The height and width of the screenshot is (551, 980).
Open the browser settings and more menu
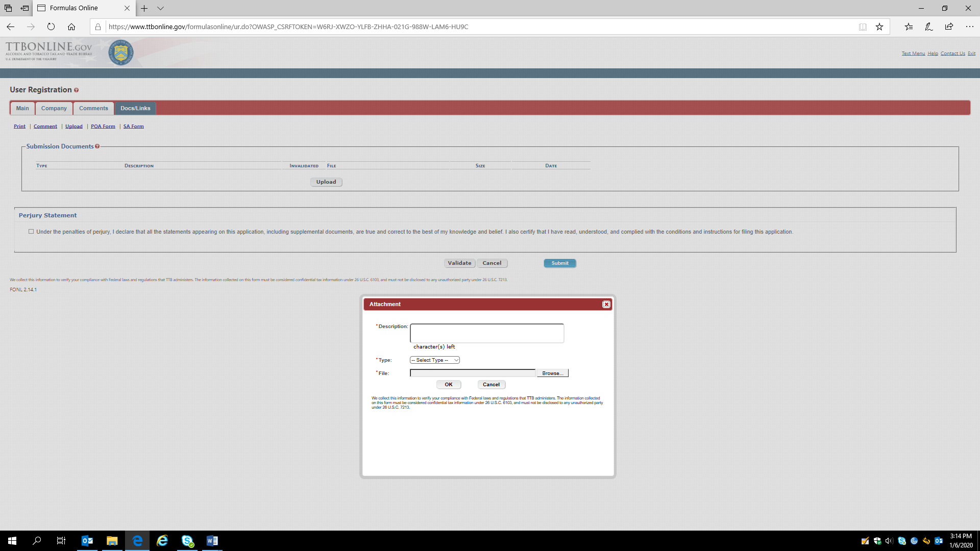pos(969,27)
